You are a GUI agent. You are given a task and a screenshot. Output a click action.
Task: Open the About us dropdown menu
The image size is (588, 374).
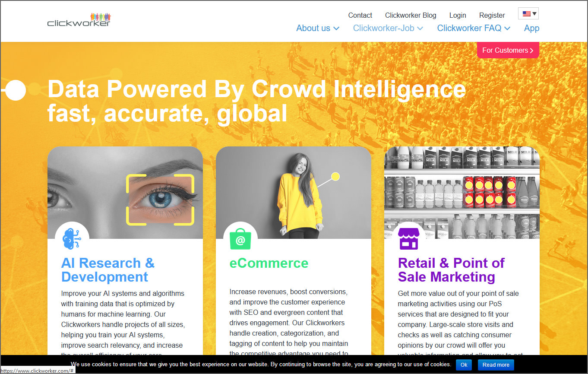tap(318, 28)
